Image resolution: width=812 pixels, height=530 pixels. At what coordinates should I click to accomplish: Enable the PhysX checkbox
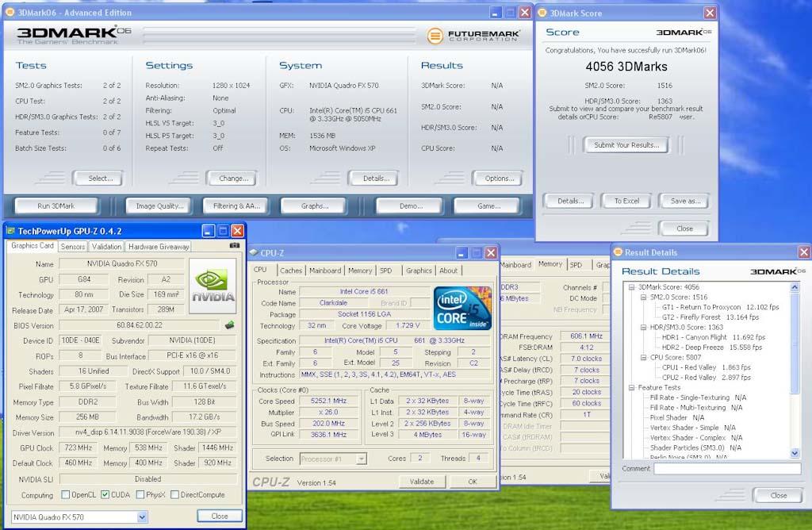pos(140,494)
